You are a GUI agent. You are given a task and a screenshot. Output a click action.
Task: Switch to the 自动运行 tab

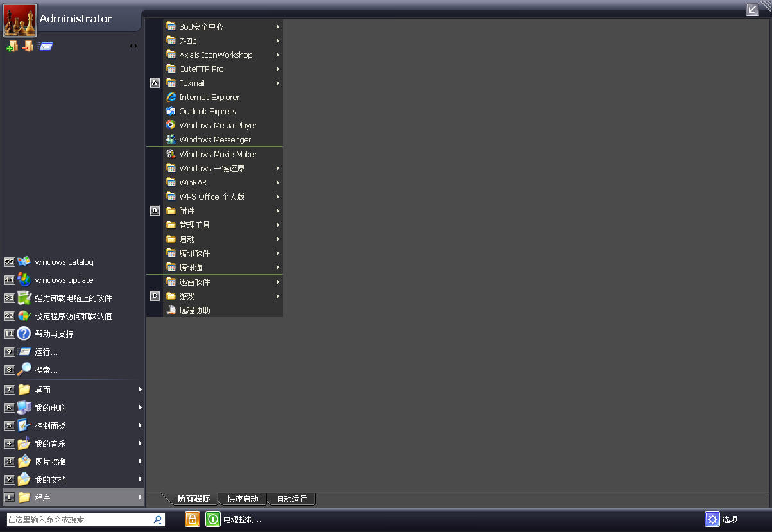pyautogui.click(x=291, y=499)
